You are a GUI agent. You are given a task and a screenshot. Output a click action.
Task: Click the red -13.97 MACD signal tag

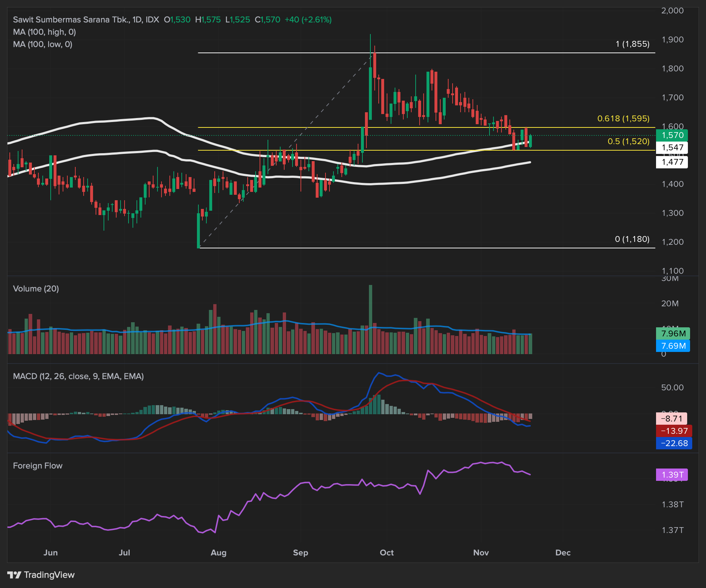click(x=673, y=431)
